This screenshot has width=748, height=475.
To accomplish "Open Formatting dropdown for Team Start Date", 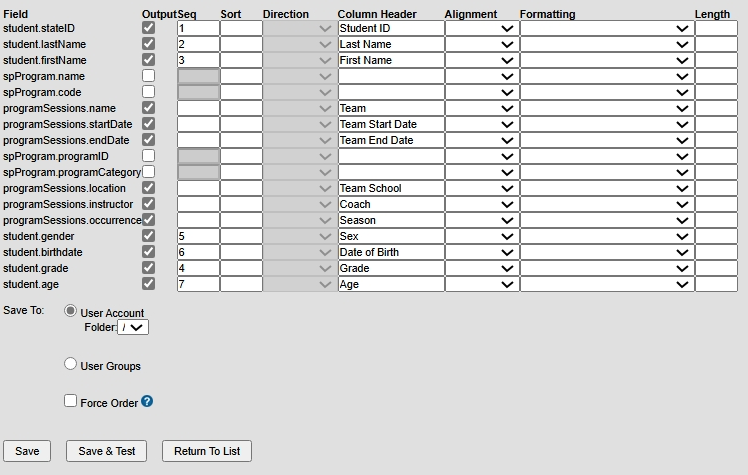I will (x=607, y=124).
